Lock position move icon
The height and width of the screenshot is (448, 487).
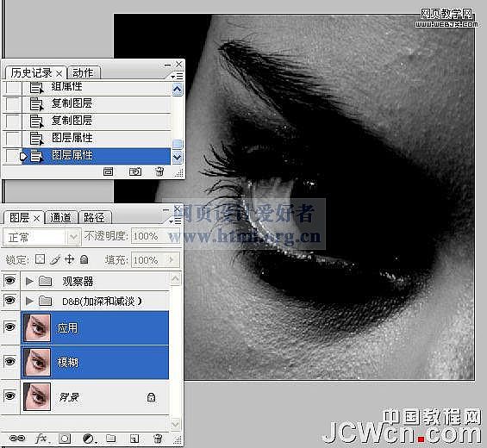click(x=69, y=259)
